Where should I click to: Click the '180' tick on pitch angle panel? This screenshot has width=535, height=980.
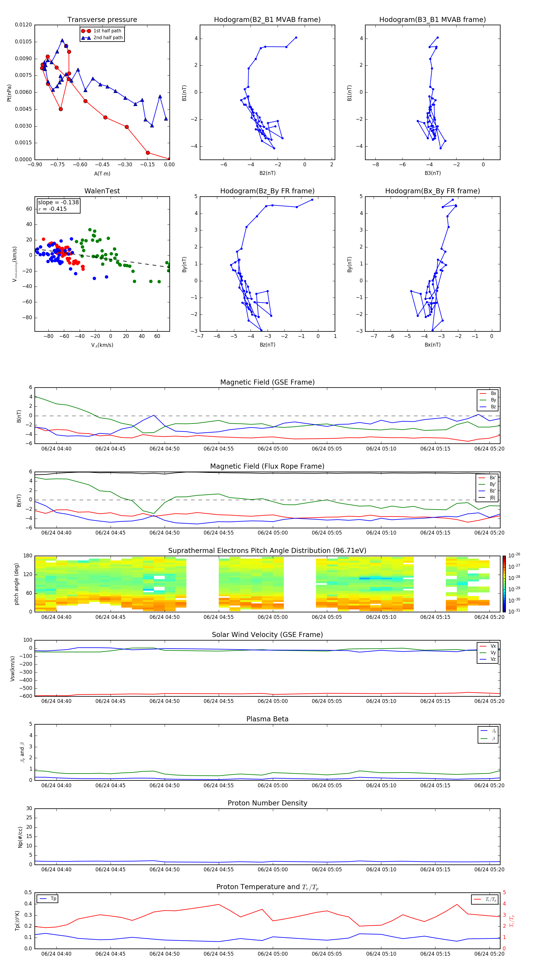pos(28,556)
